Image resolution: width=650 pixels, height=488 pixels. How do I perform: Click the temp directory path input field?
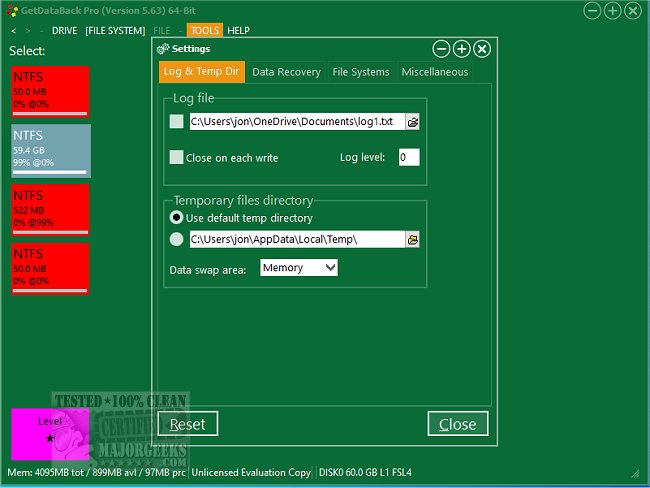297,239
